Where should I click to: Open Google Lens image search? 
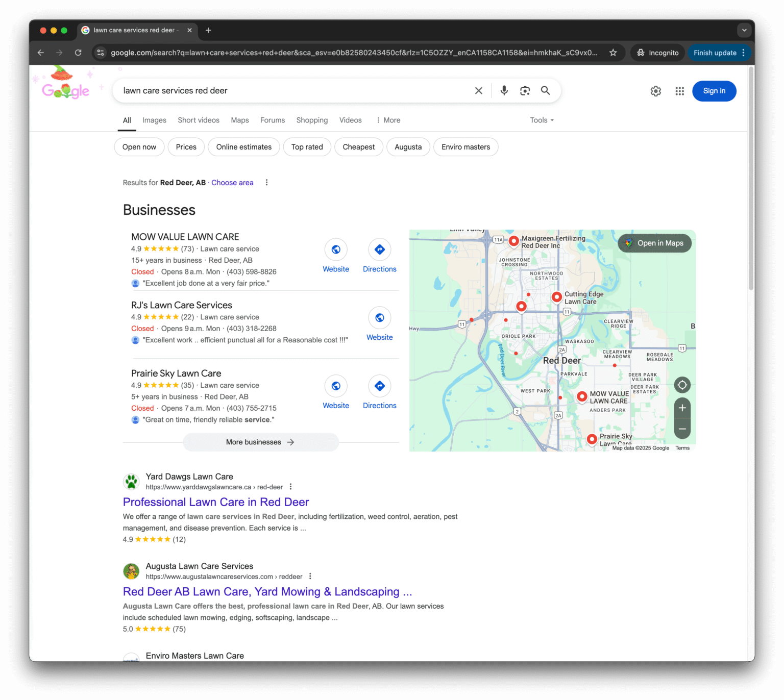pyautogui.click(x=525, y=91)
